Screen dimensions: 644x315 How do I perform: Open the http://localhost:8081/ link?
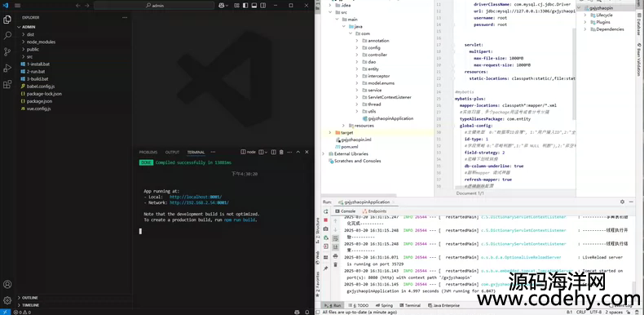click(x=196, y=197)
